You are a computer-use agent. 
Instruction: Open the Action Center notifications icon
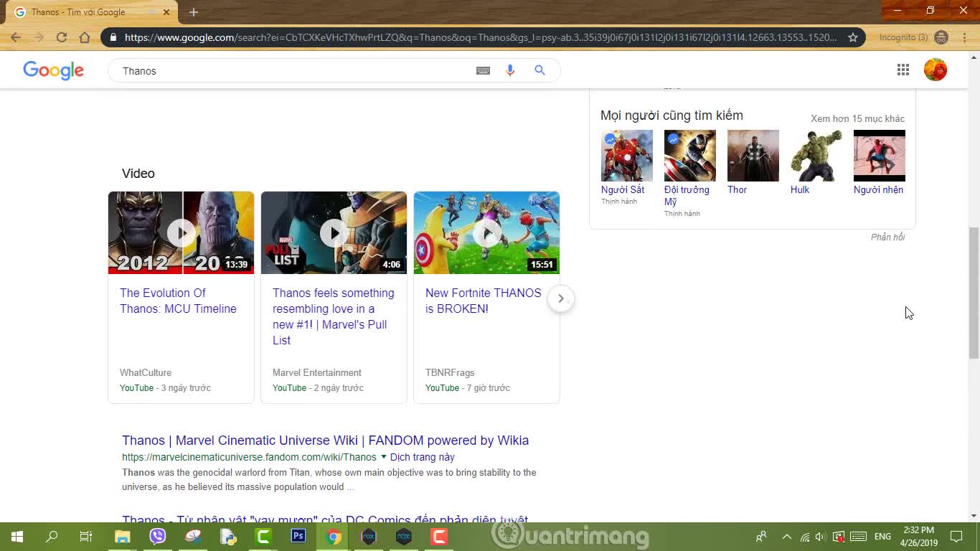coord(956,537)
